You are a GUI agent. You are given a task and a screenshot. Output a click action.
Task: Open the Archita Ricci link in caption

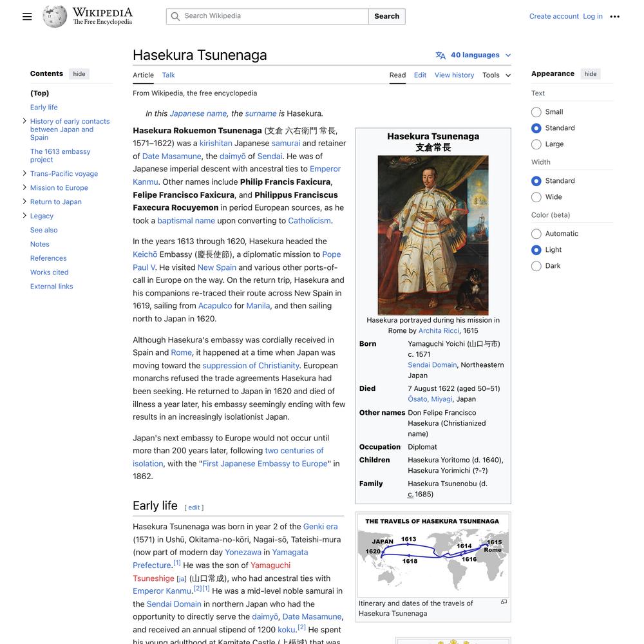tap(439, 330)
